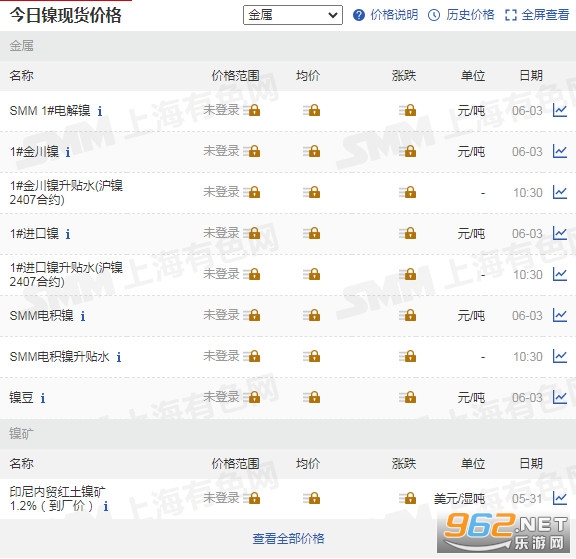Select 印尼内贸红土镍矿1.2%（到厂价） name
The image size is (576, 559).
tap(57, 499)
